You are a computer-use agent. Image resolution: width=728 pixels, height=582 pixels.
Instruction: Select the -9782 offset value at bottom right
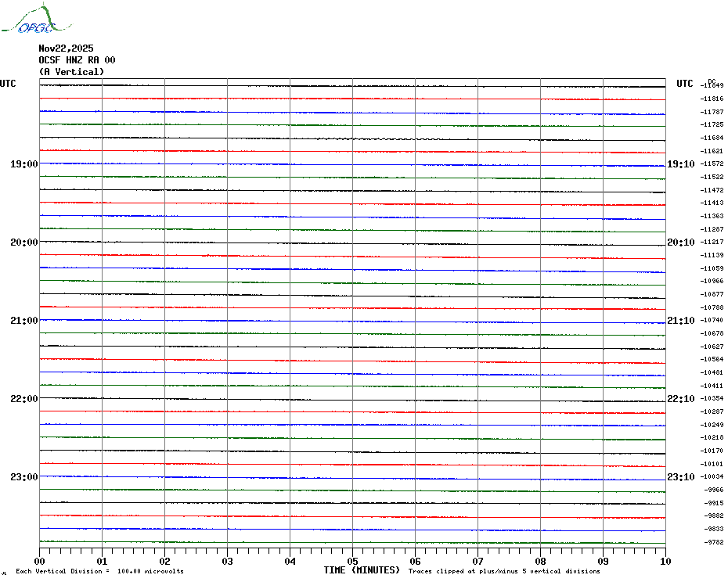tap(713, 542)
